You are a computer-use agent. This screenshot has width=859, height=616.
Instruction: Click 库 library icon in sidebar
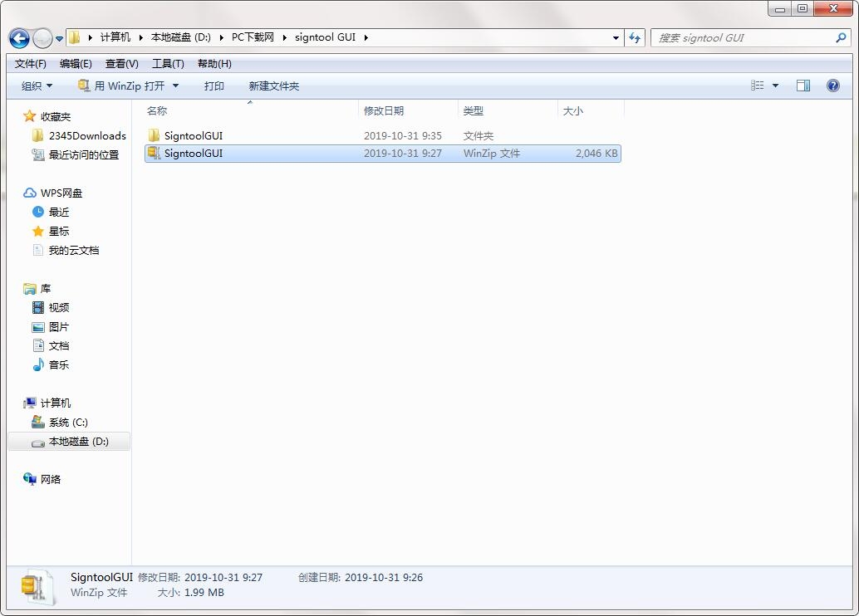(30, 289)
